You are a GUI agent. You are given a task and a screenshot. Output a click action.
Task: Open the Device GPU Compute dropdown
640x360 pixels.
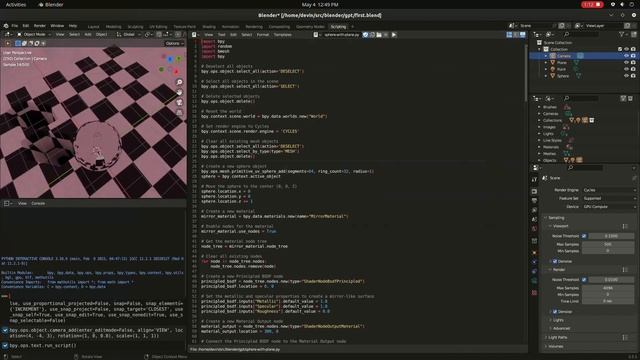(609, 207)
